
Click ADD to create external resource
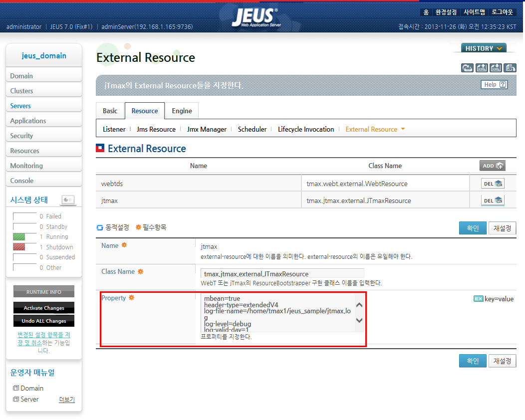tap(492, 166)
